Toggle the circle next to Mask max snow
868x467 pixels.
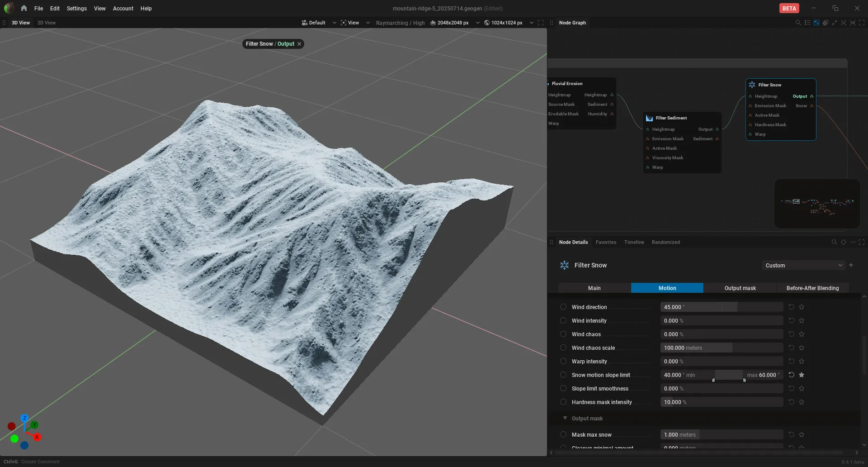coord(563,434)
